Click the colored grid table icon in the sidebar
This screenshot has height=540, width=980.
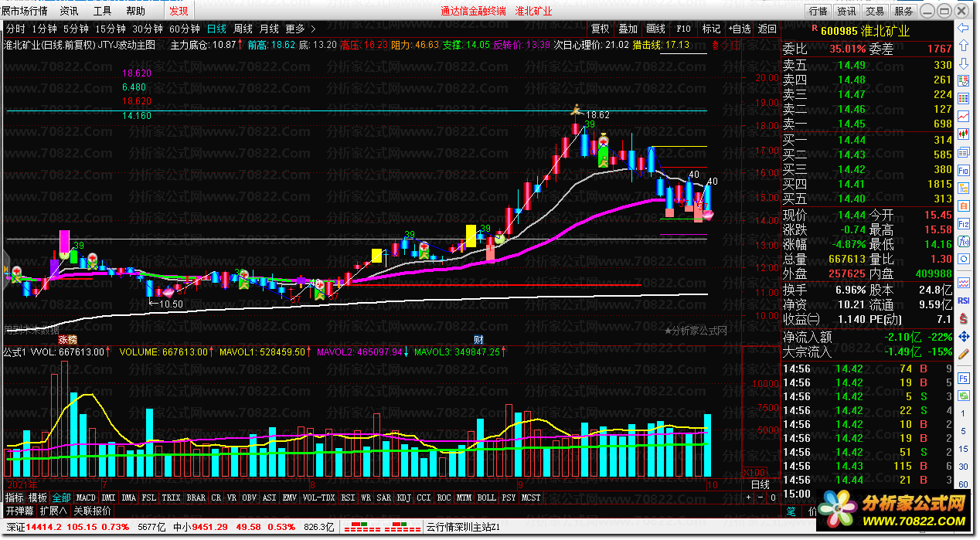click(963, 98)
